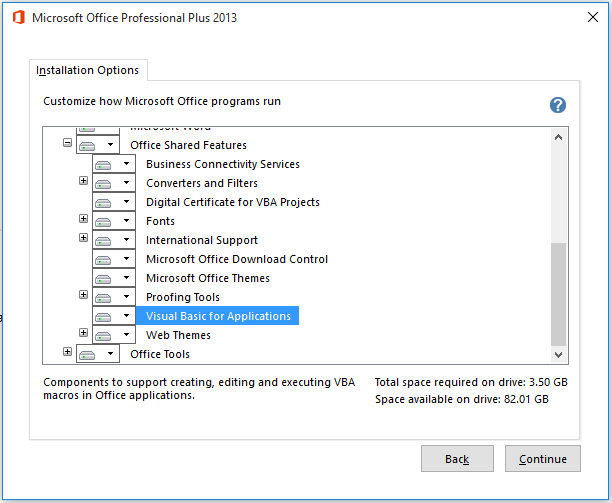The width and height of the screenshot is (612, 503).
Task: Expand the Fonts node
Action: [83, 219]
